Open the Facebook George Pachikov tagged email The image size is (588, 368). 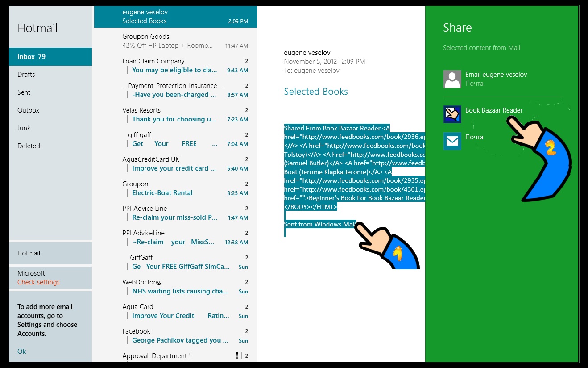(175, 336)
